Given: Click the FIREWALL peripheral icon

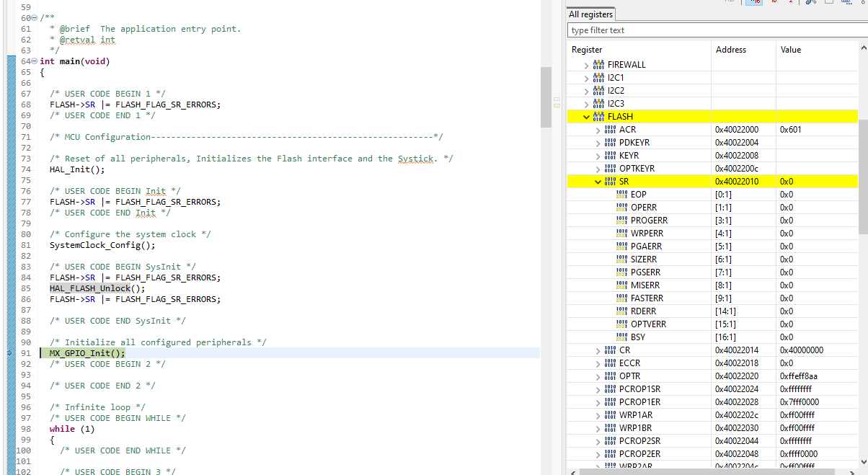Looking at the screenshot, I should (x=598, y=65).
